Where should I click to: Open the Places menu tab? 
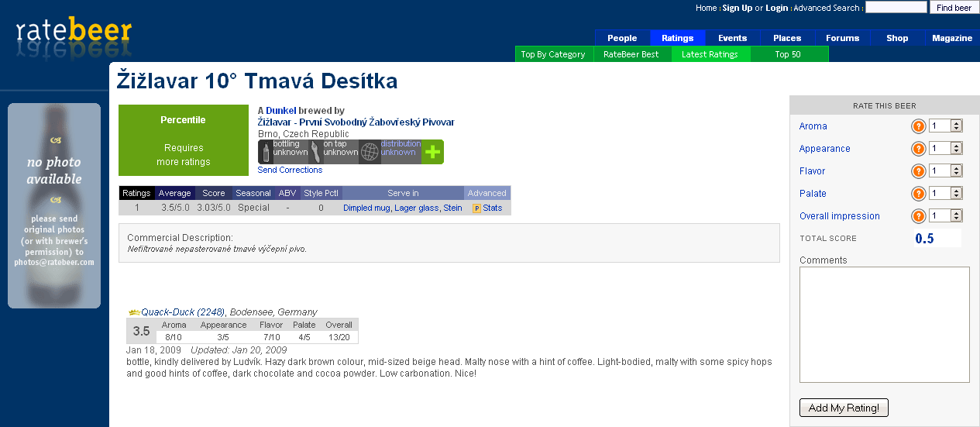coord(788,38)
